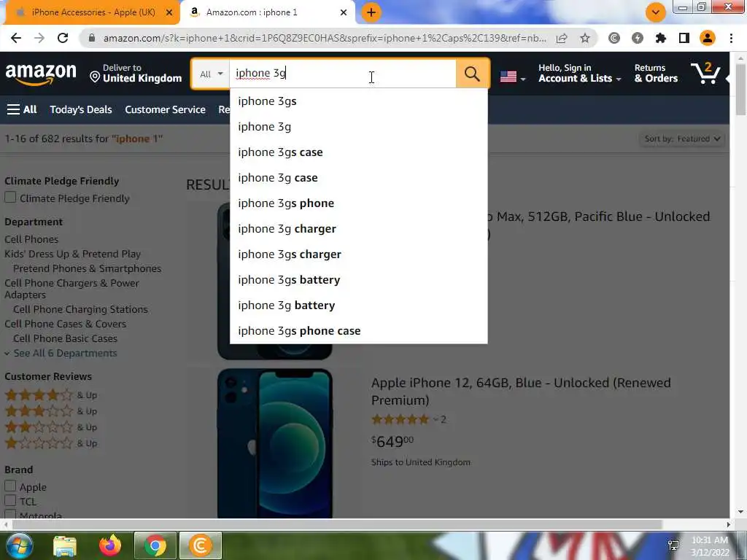Open a new tab with plus button
The height and width of the screenshot is (560, 747).
[371, 12]
